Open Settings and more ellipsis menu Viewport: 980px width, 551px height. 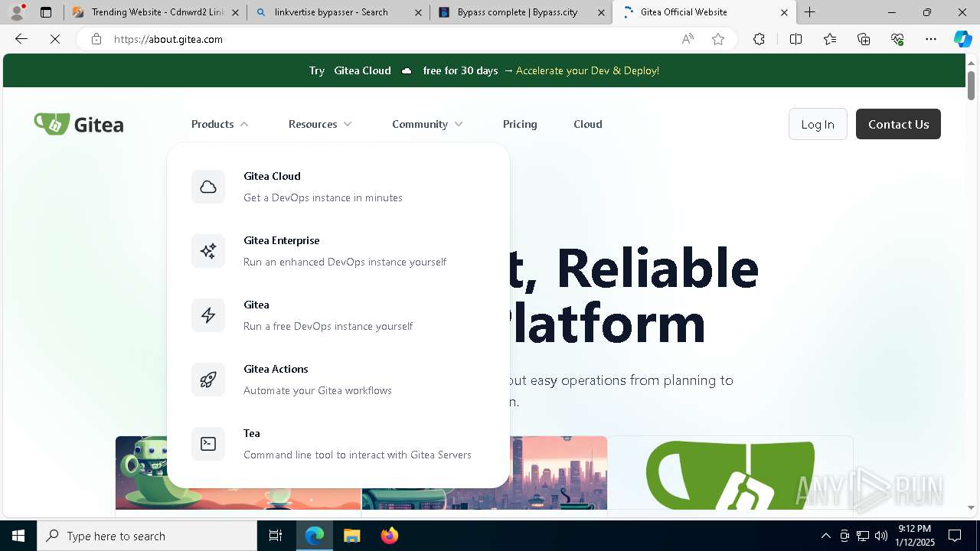(931, 39)
